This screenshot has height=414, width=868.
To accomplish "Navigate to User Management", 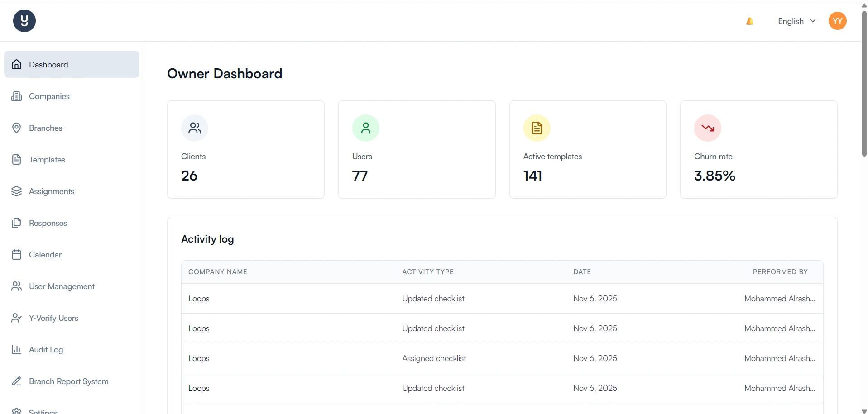I will [x=62, y=286].
